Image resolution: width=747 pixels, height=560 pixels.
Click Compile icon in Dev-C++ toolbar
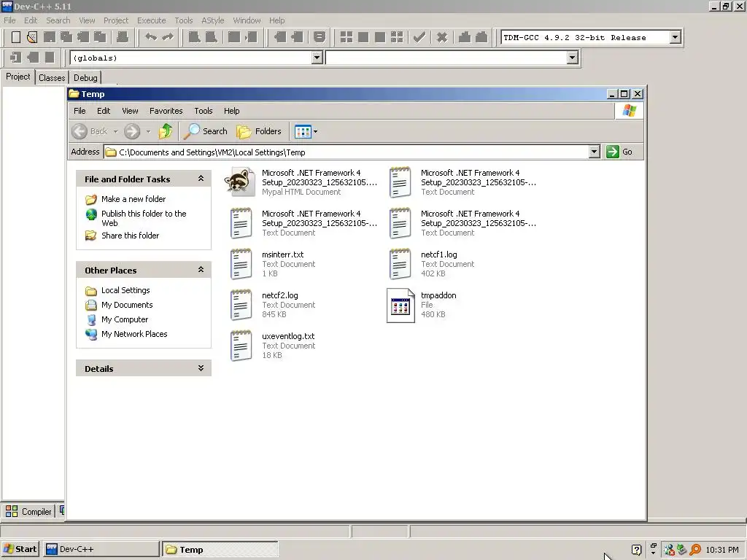tap(347, 37)
